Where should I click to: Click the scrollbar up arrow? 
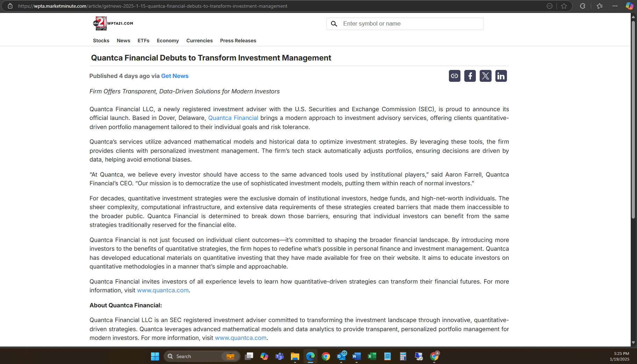point(633,16)
